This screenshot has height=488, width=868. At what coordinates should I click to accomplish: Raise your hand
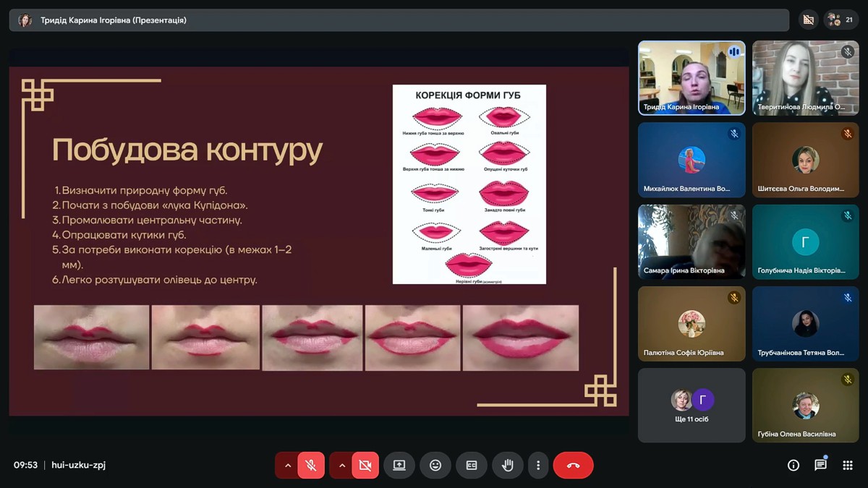508,466
